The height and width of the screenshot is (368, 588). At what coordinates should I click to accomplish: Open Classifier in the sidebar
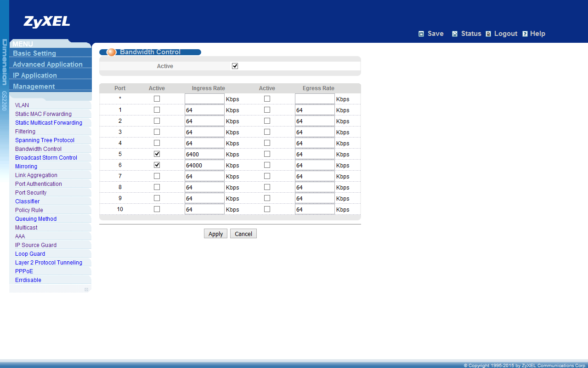28,201
